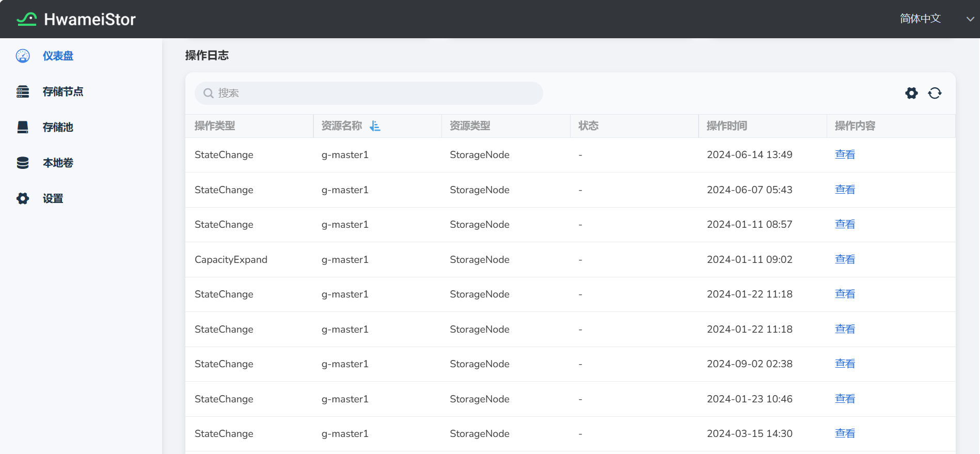This screenshot has height=454, width=980.
Task: Click the storage pool drive icon
Action: pos(23,127)
